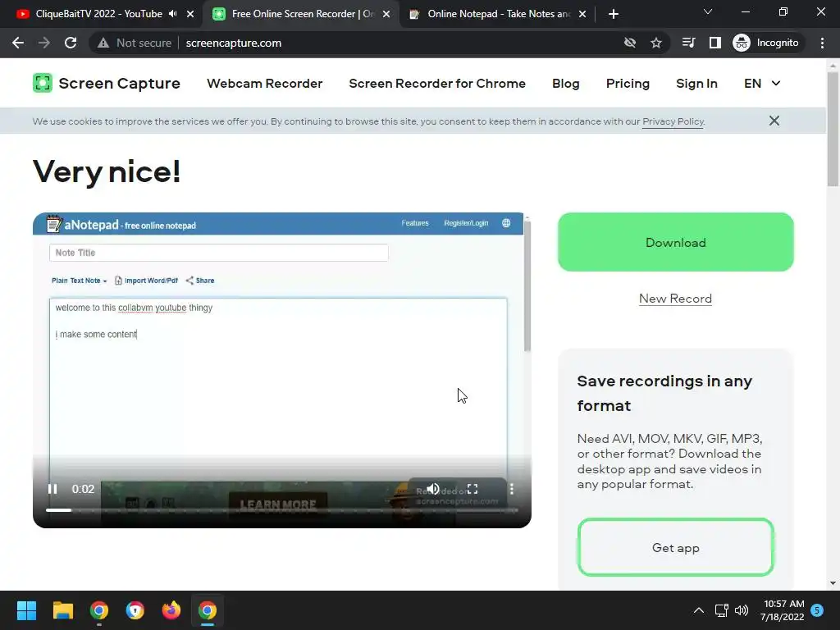Expand the EN language dropdown
Image resolution: width=840 pixels, height=630 pixels.
[x=762, y=83]
